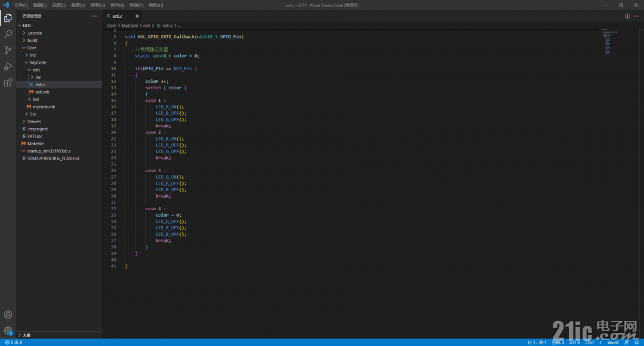The image size is (644, 346).
Task: Collapse the MyCode folder
Action: 59,63
